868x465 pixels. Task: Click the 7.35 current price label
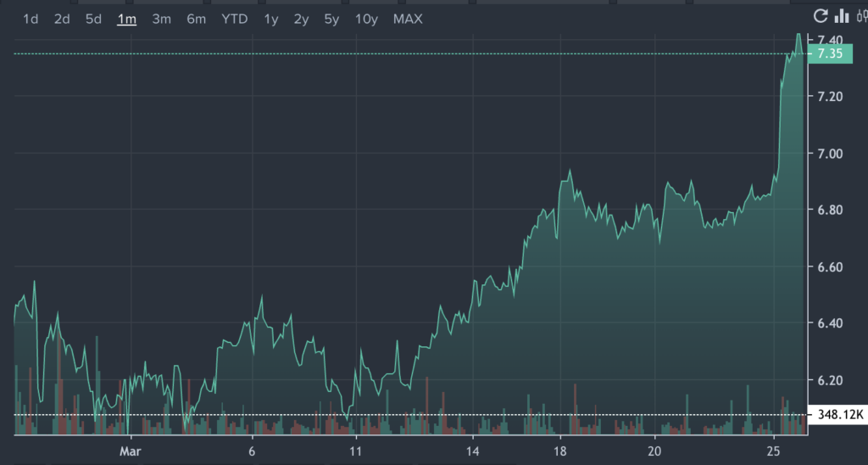pos(831,53)
